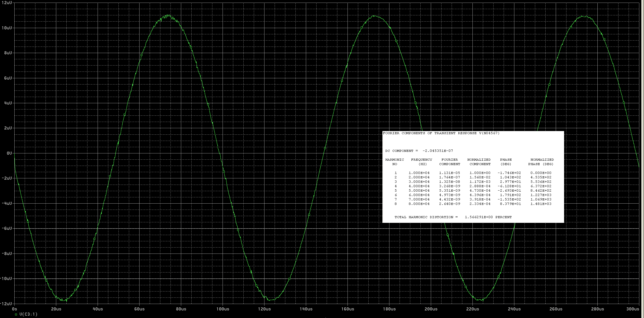Click the DC component value -2.045351E-07

(x=438, y=151)
